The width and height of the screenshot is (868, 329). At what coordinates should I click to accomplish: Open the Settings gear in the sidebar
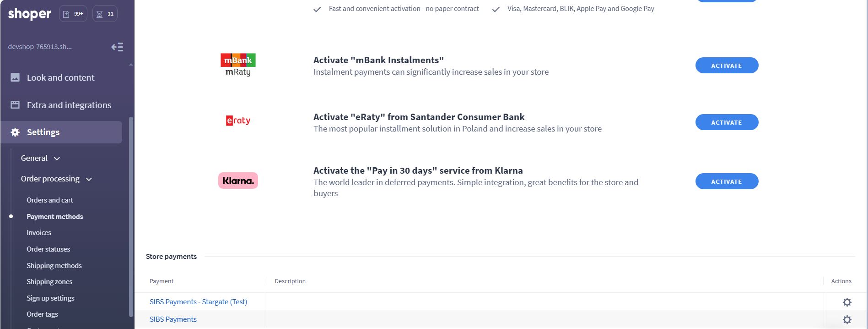[15, 132]
